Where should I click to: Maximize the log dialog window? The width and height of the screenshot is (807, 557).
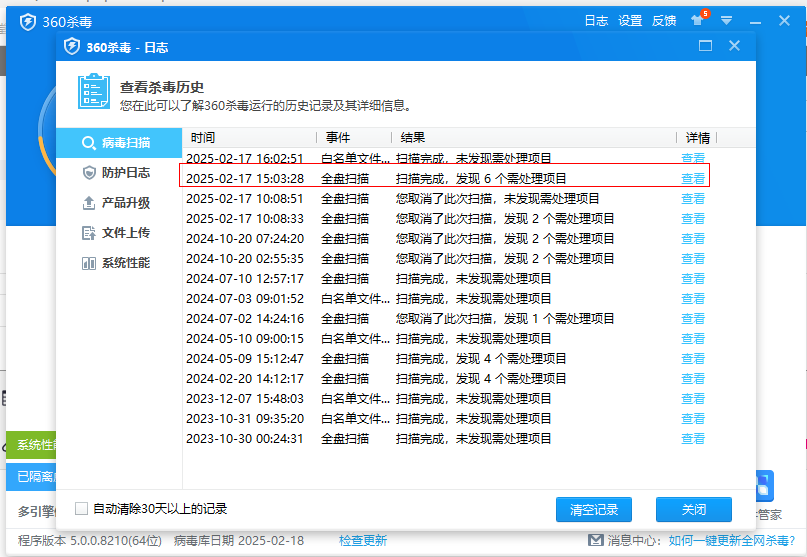coord(705,46)
